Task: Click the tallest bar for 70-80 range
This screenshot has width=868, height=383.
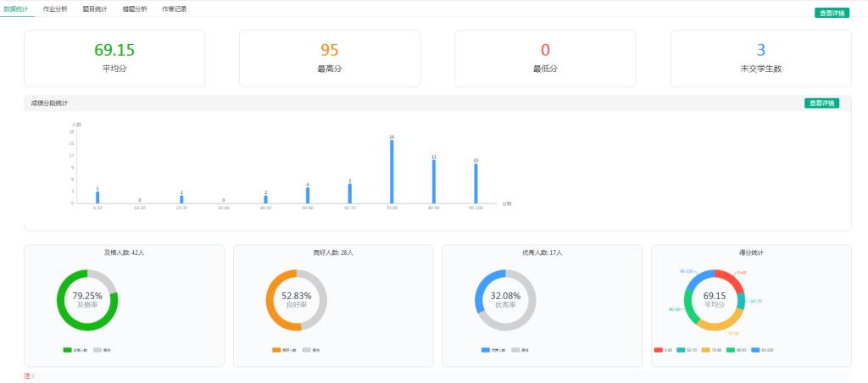Action: point(392,172)
